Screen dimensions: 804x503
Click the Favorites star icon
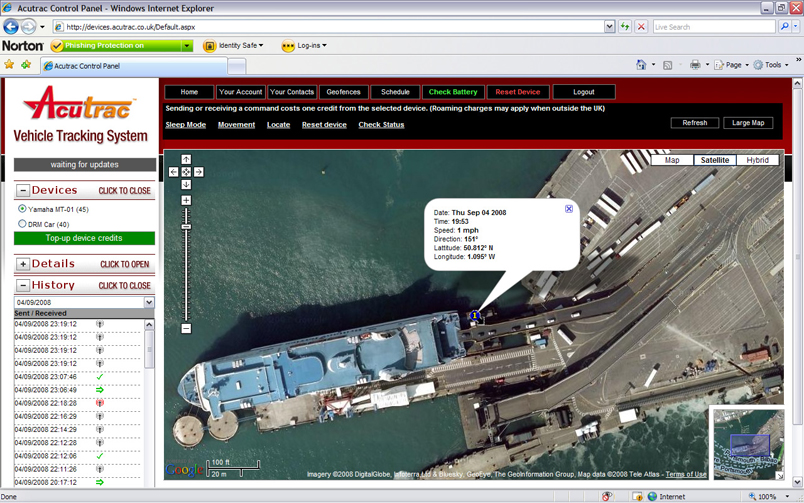click(10, 65)
